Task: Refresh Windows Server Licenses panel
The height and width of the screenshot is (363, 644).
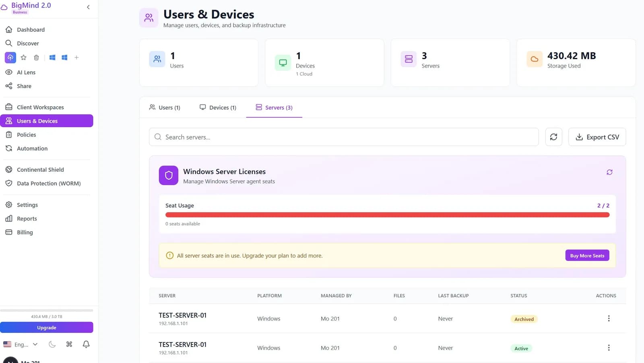Action: coord(609,172)
